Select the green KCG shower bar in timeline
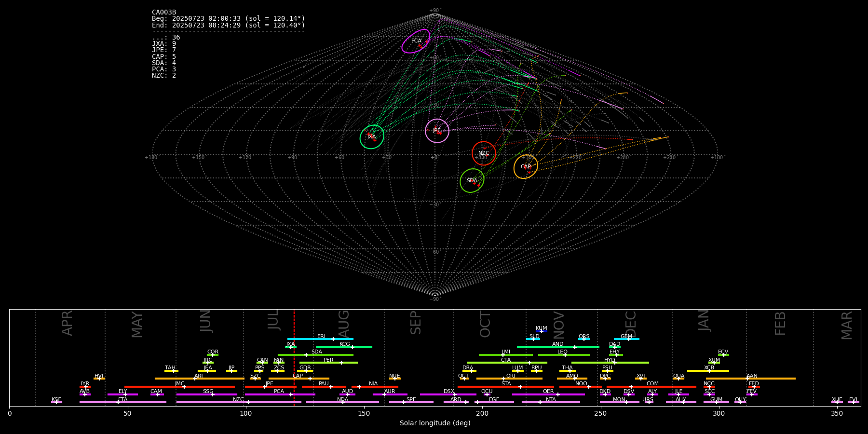Screen dimensions: 868x434 click(x=344, y=347)
